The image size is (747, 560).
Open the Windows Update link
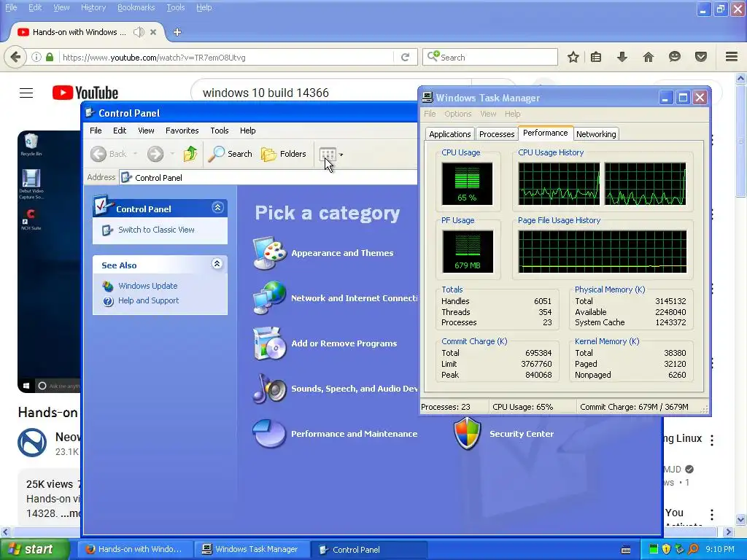click(x=147, y=286)
